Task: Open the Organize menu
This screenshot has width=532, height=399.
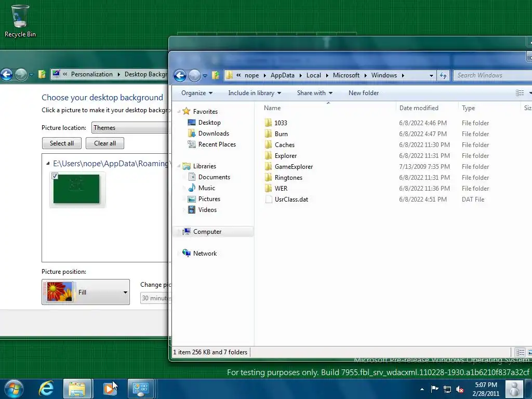Action: click(x=197, y=93)
